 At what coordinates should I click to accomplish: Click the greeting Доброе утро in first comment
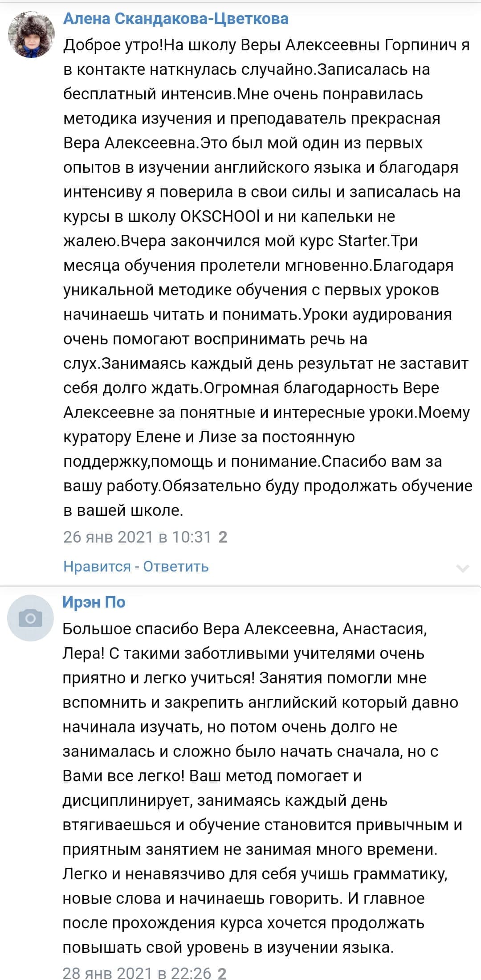112,45
